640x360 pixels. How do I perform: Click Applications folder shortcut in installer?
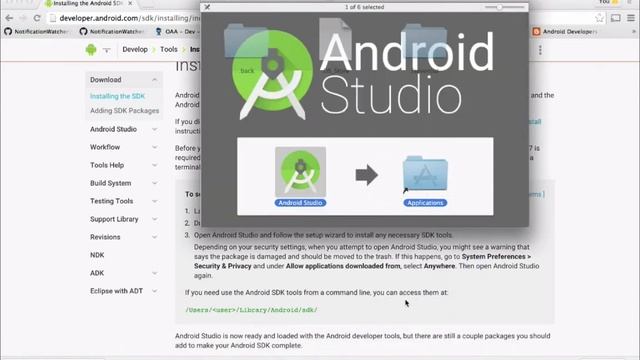[425, 173]
